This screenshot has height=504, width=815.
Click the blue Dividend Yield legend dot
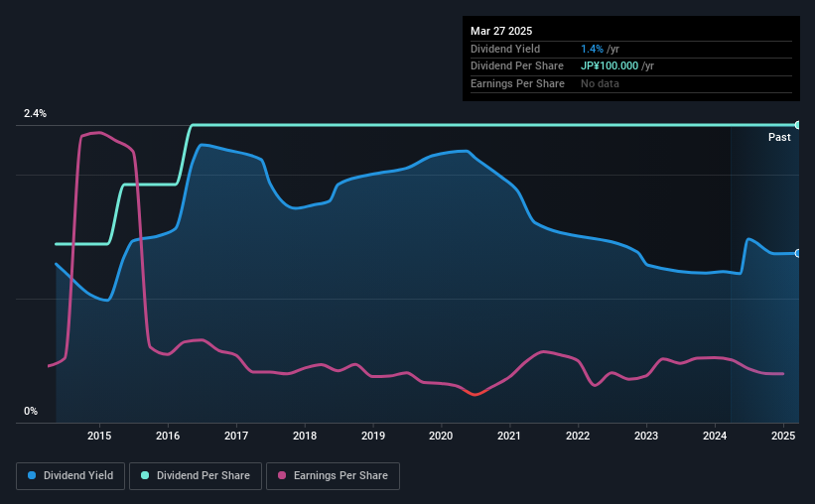click(32, 475)
